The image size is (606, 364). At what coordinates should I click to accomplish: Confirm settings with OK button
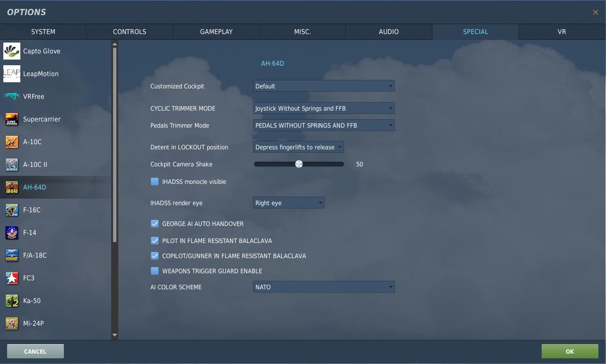pos(570,351)
